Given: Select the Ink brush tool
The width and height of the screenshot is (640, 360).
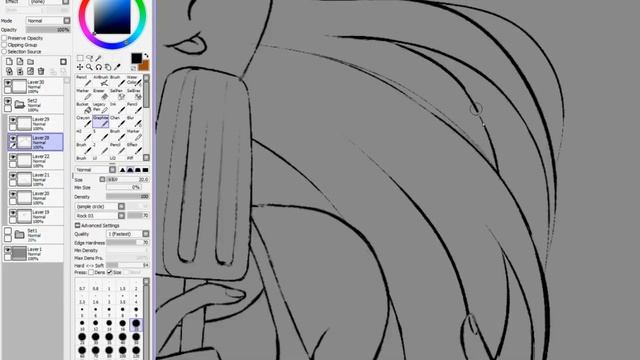Looking at the screenshot, I should (118, 108).
